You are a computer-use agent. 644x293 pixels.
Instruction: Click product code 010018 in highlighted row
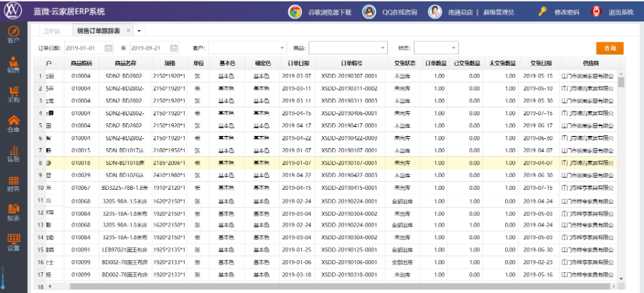pos(81,163)
